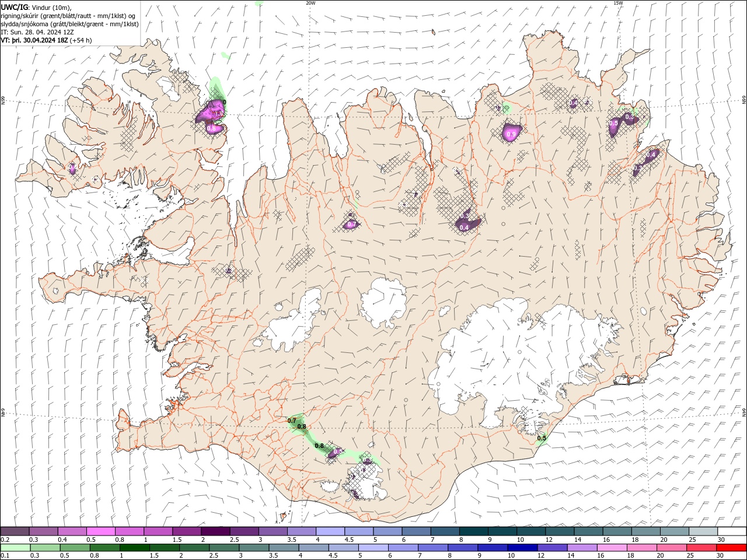Click the 'VT: þri. 30.04.2024 18Z' valid time
747x560 pixels.
pyautogui.click(x=35, y=40)
